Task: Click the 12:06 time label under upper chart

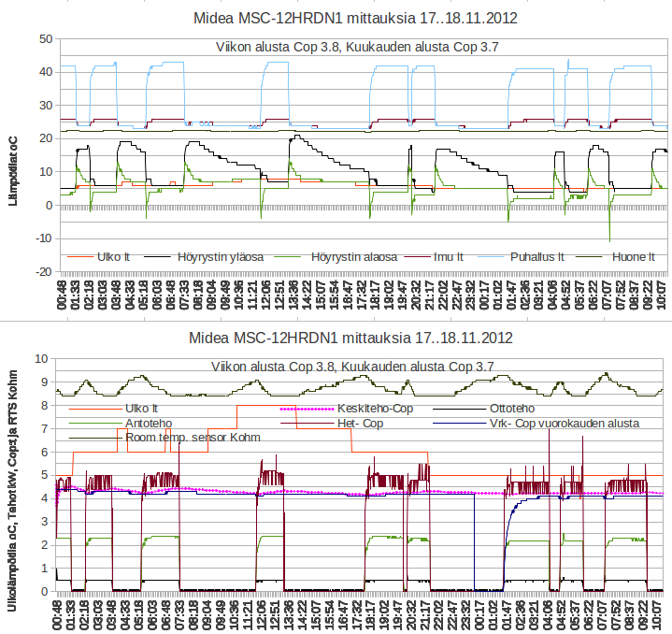Action: [x=265, y=295]
